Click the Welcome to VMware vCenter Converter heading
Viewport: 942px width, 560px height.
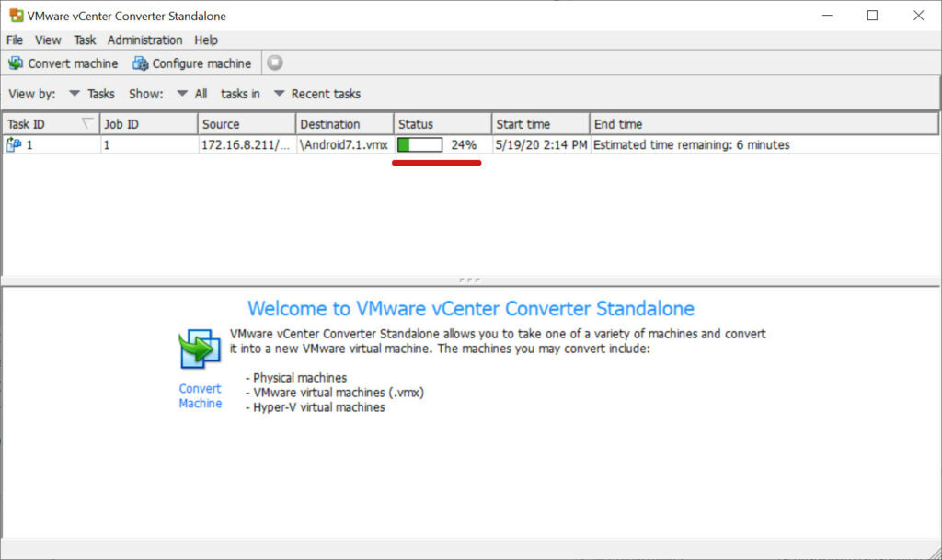(x=471, y=308)
